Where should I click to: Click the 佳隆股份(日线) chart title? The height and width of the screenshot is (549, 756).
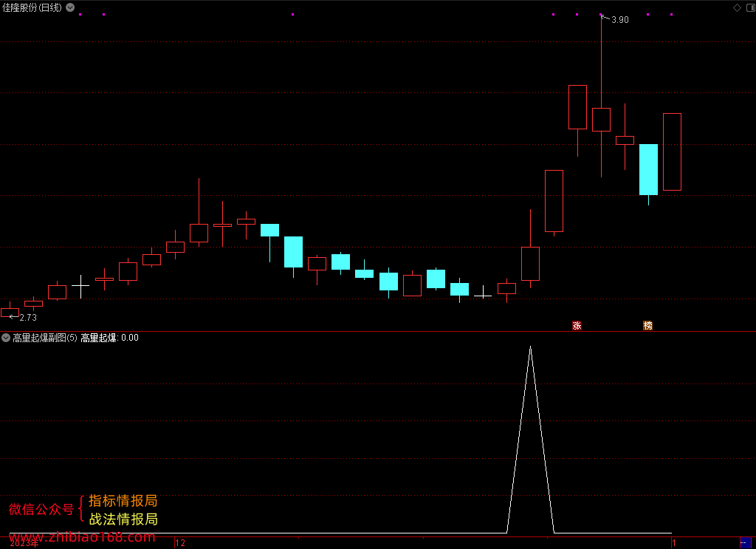click(32, 7)
